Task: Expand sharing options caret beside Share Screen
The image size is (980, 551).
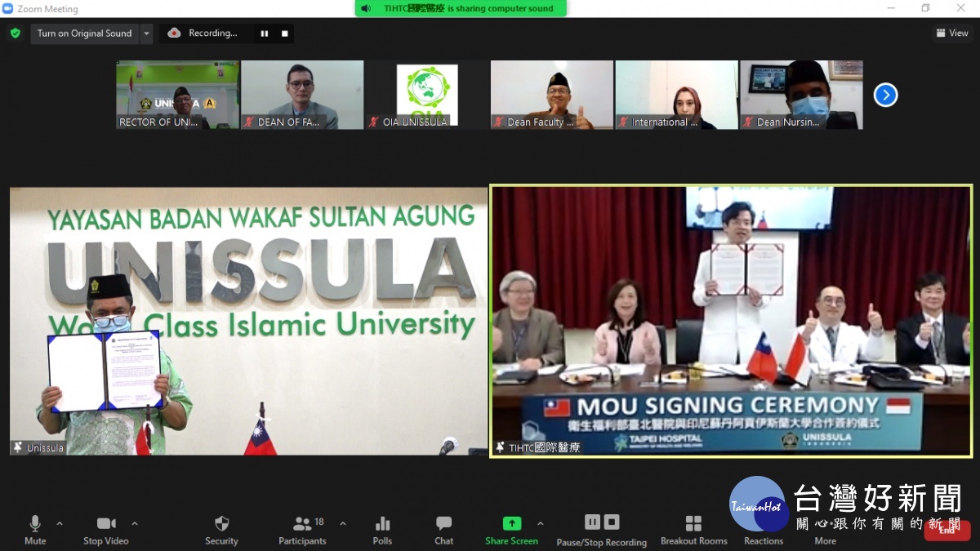Action: 540,523
